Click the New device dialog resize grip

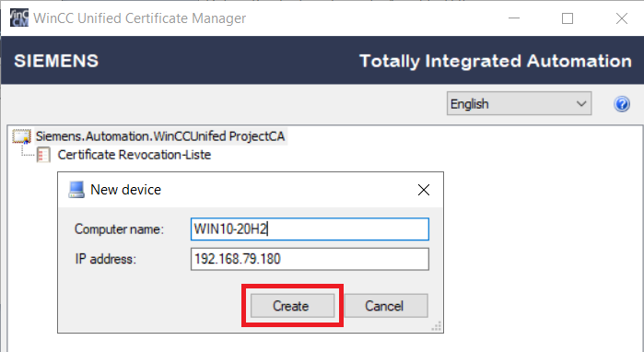click(437, 326)
